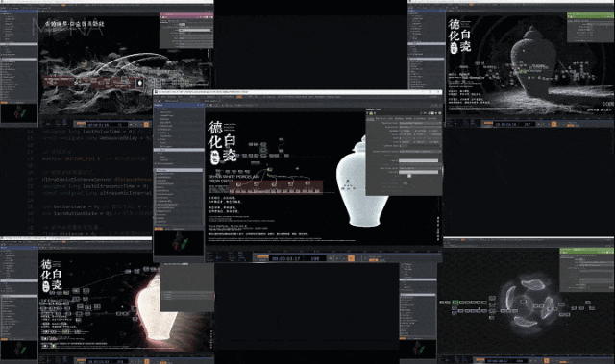Click the orange play button in the top-right window
Screen dimensions: 615x364
tap(553, 124)
